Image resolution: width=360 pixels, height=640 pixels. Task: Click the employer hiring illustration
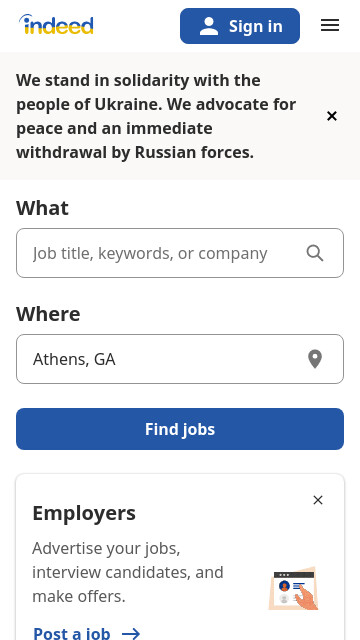[293, 589]
